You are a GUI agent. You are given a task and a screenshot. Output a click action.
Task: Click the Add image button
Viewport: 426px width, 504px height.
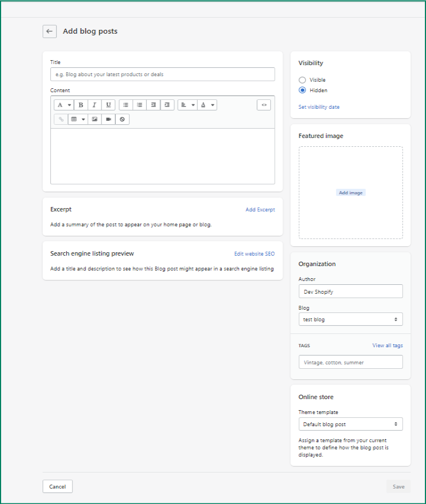(350, 193)
